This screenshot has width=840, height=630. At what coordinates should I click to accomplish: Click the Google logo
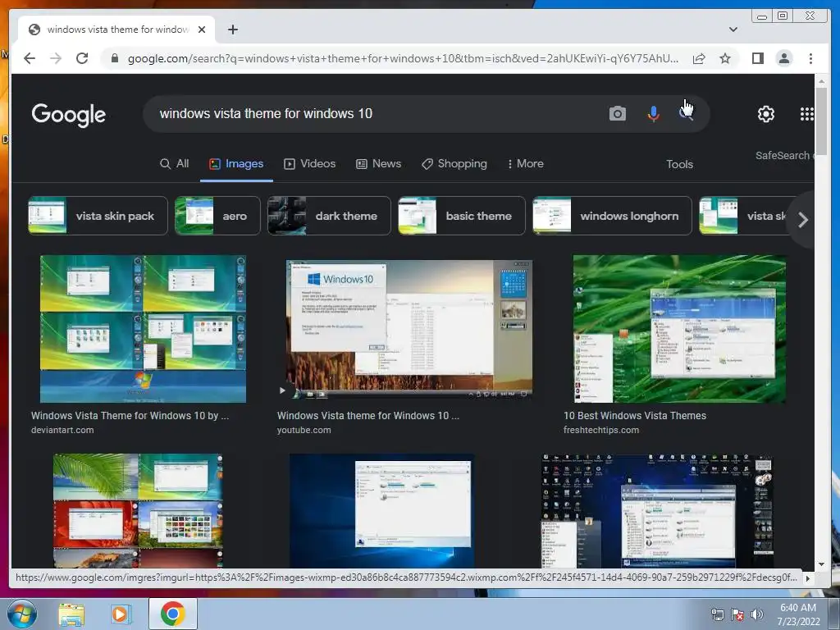pos(69,114)
